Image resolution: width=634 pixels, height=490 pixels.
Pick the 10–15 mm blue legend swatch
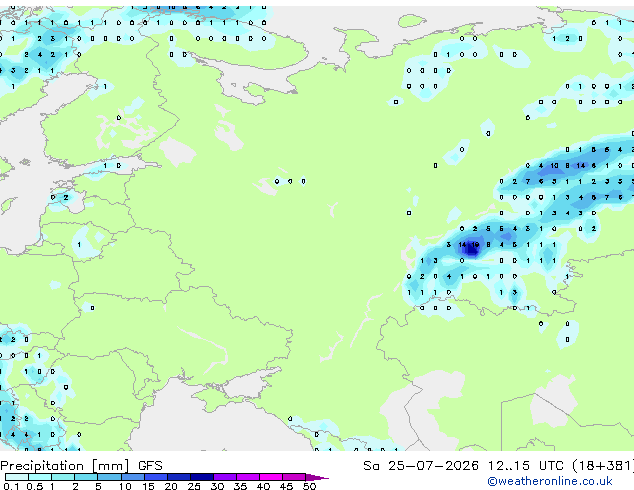pos(132,477)
